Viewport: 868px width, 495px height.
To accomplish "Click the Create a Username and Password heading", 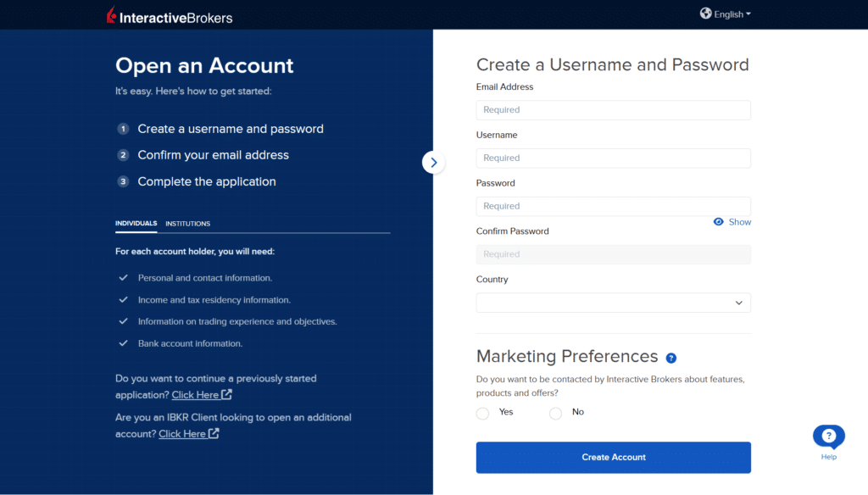I will coord(612,64).
